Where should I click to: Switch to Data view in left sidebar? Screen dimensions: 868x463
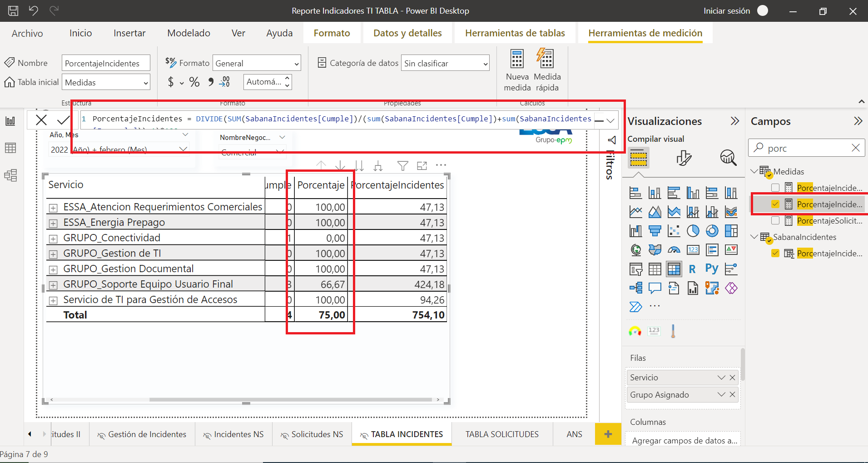pyautogui.click(x=10, y=148)
